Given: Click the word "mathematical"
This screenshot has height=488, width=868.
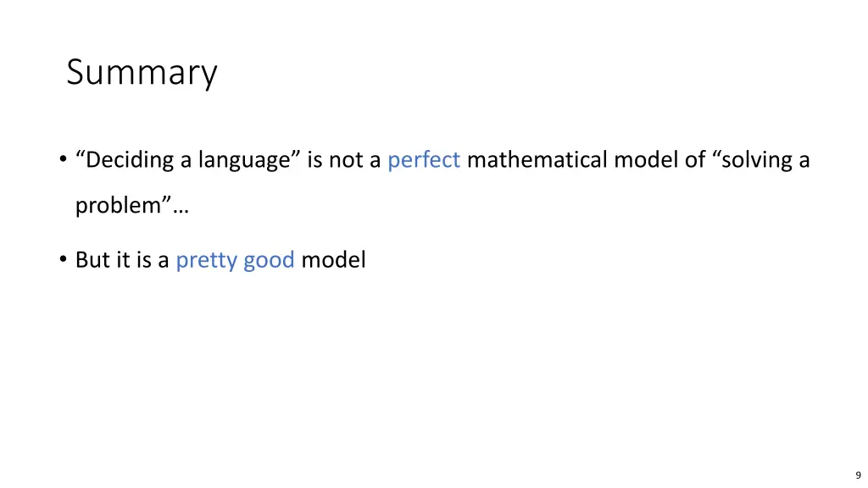Looking at the screenshot, I should (x=537, y=159).
